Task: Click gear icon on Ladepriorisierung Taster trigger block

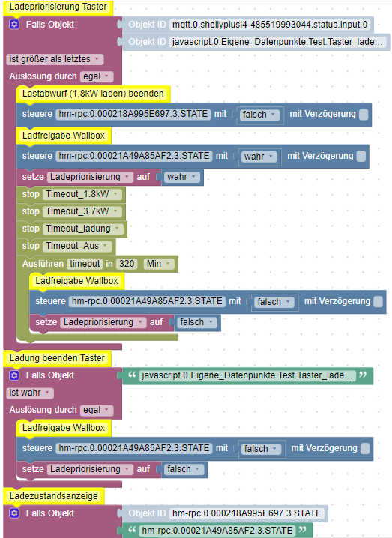Action: point(14,25)
